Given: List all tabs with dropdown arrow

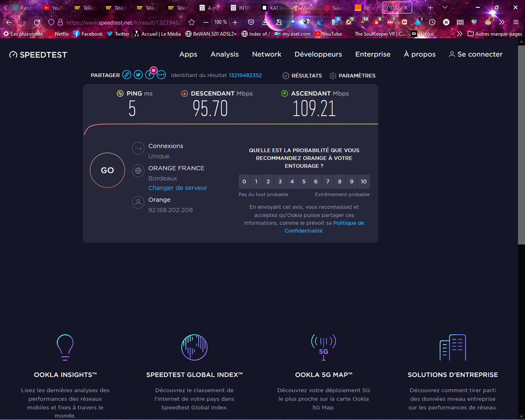Looking at the screenshot, I should 445,7.
